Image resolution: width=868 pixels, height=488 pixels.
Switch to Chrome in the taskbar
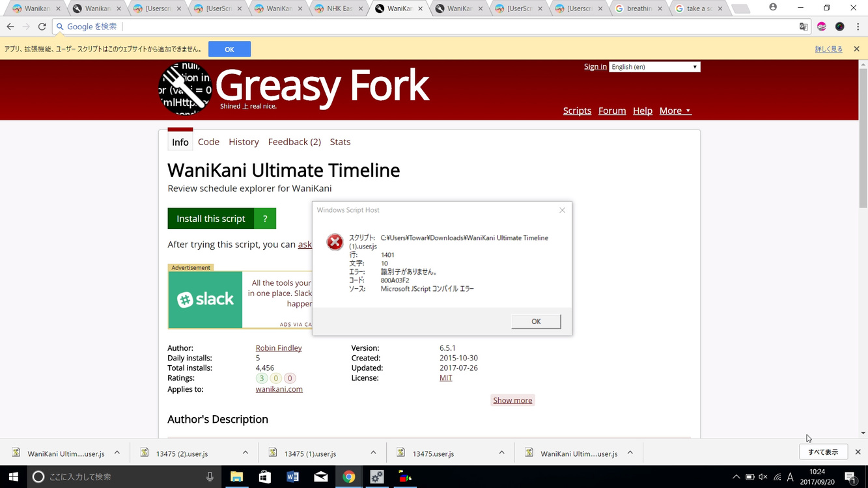349,477
